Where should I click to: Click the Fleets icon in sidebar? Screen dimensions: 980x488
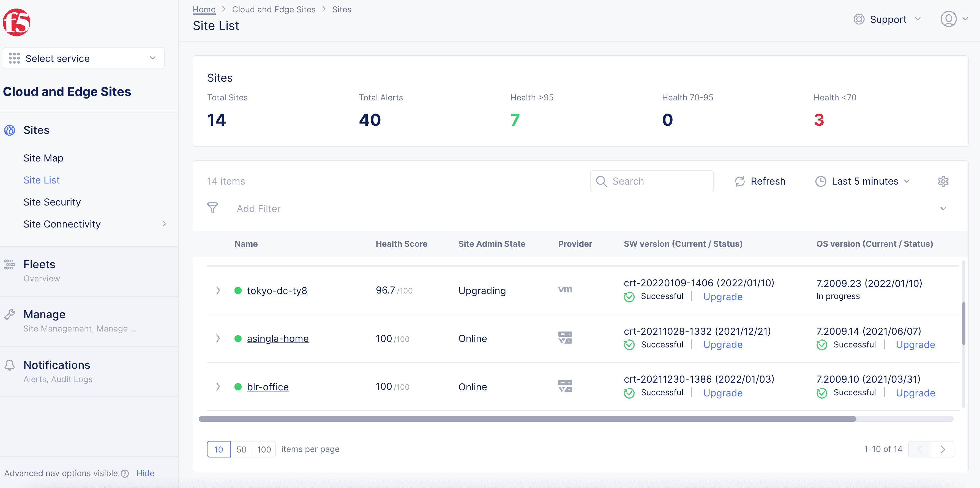click(x=10, y=264)
